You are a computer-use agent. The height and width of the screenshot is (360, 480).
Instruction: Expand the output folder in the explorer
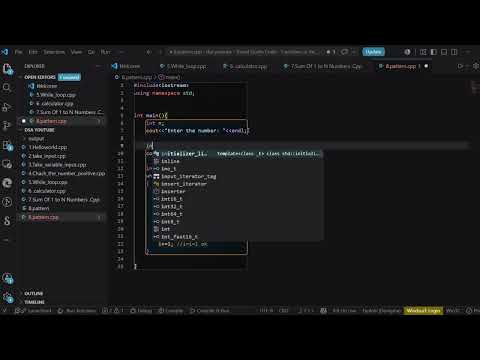point(36,139)
